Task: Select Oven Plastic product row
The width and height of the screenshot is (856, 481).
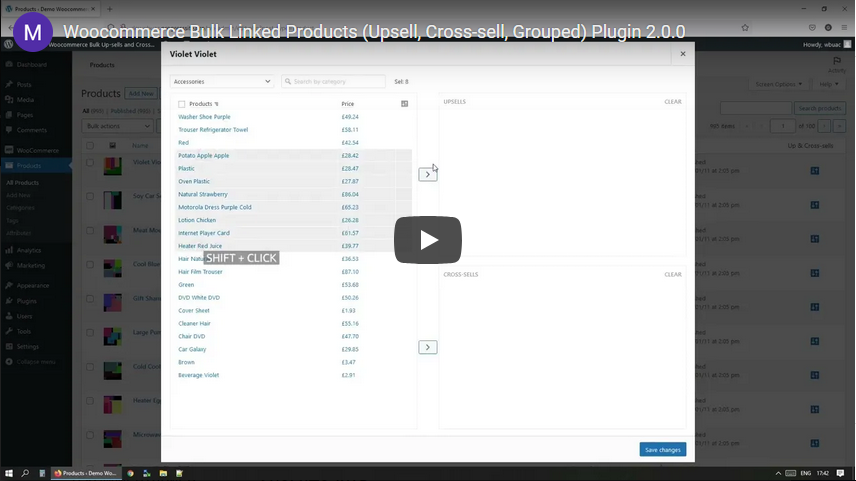Action: click(x=294, y=181)
